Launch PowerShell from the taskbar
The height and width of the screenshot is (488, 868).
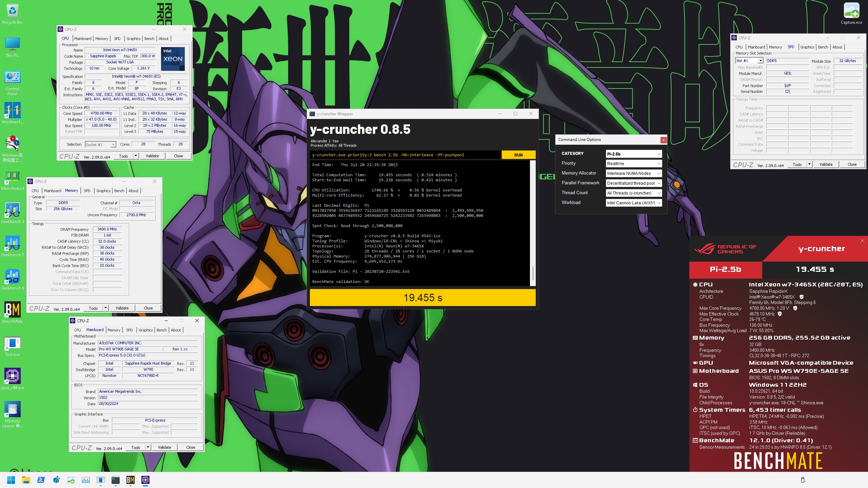(x=41, y=480)
